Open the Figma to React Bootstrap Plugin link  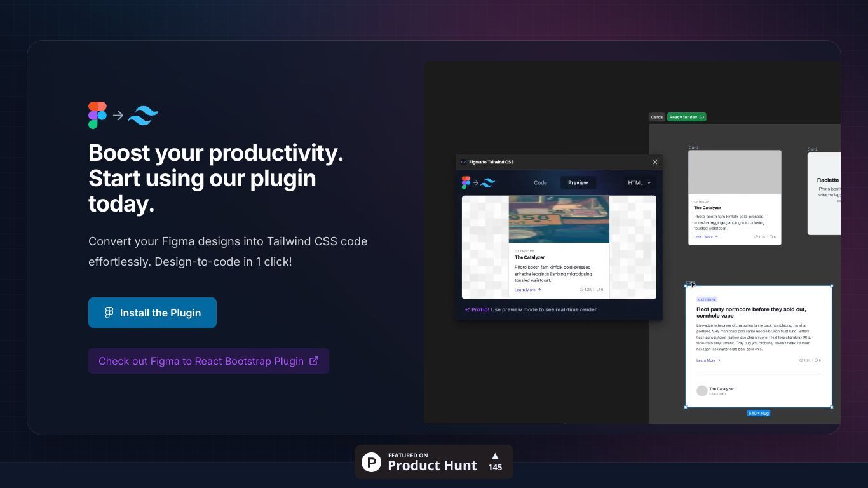click(x=208, y=361)
